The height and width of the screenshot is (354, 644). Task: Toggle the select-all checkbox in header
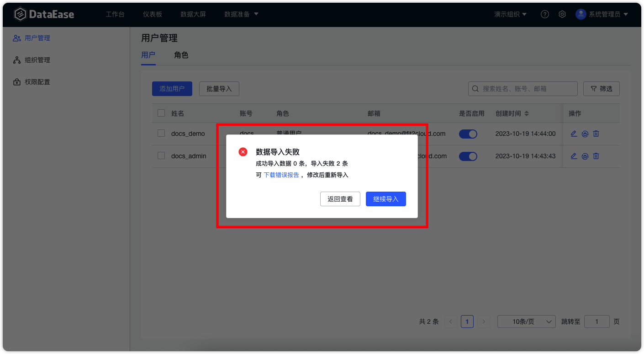(x=161, y=113)
